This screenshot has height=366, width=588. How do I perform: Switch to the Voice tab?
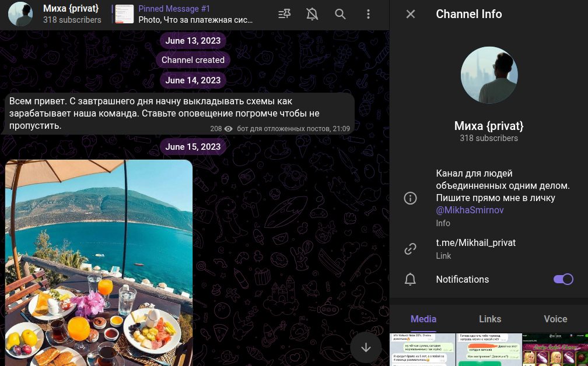tap(555, 319)
